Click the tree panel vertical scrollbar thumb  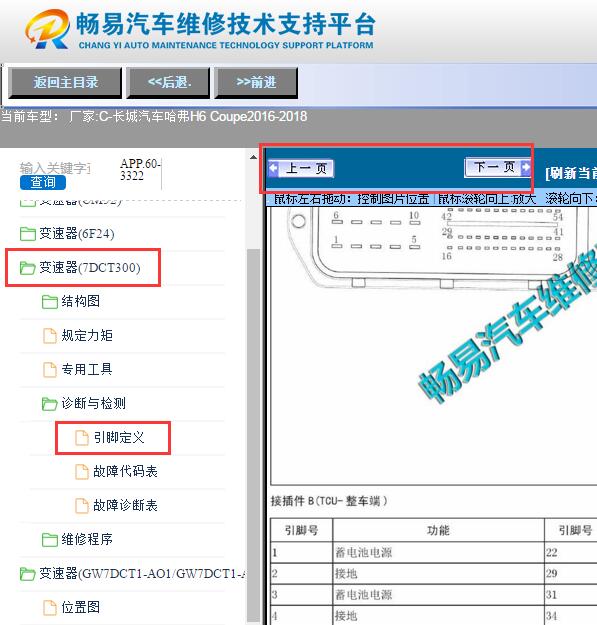253,434
